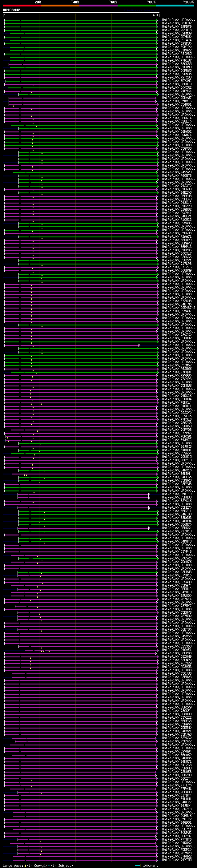197x868 pixels.
Task: Pick hit UniRef100_Q4P9K4
Action: [x=176, y=91]
